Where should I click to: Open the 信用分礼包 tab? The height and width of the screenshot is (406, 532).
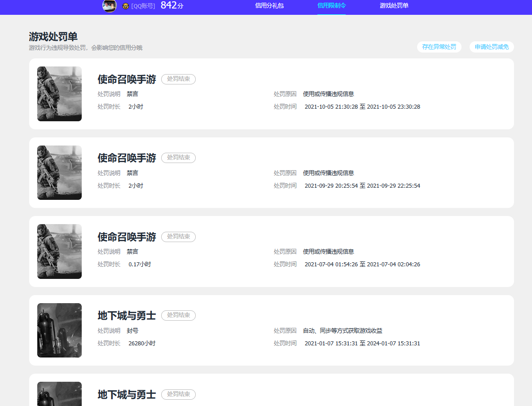click(x=269, y=5)
